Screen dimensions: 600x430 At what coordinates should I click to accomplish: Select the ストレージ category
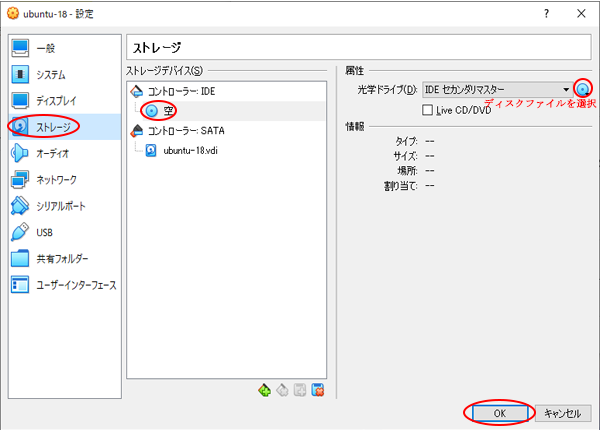[65, 127]
